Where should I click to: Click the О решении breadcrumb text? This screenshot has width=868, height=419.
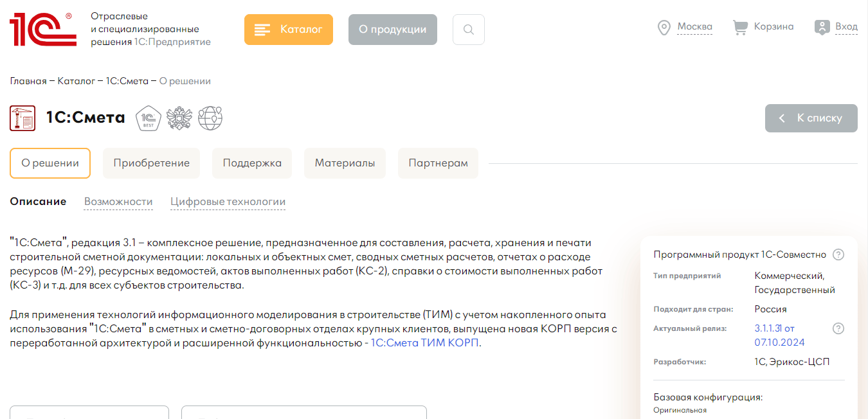pyautogui.click(x=185, y=81)
